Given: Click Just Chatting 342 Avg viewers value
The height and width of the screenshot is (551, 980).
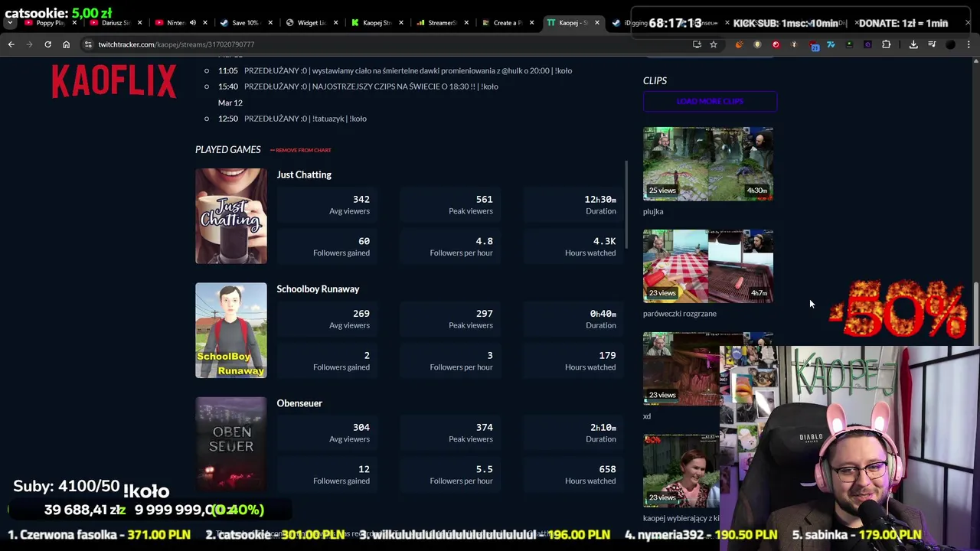Looking at the screenshot, I should (x=361, y=200).
